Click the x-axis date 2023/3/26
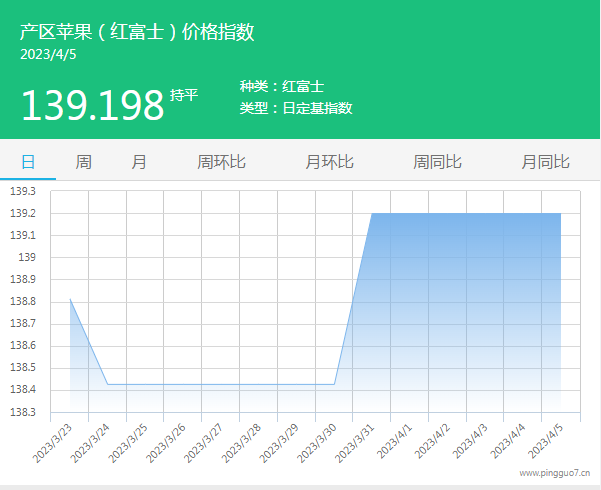Image resolution: width=601 pixels, height=490 pixels. tap(166, 444)
